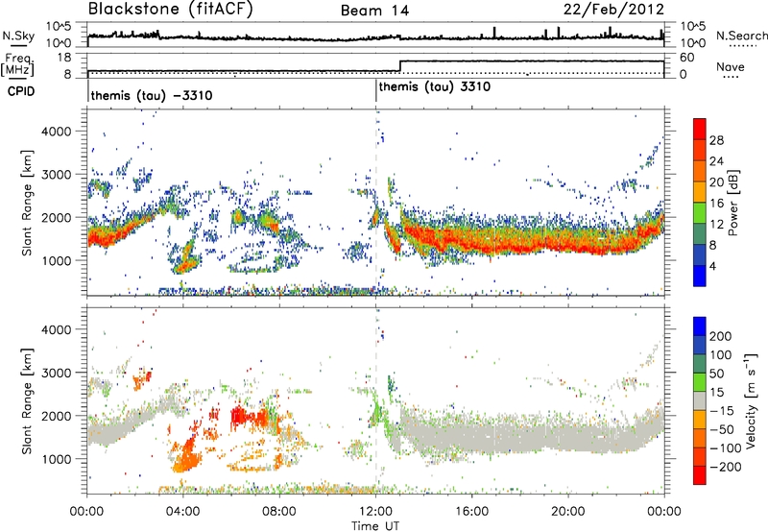The height and width of the screenshot is (532, 768).
Task: Click the "Slant Range [km]" label of power panel
Action: click(x=27, y=203)
